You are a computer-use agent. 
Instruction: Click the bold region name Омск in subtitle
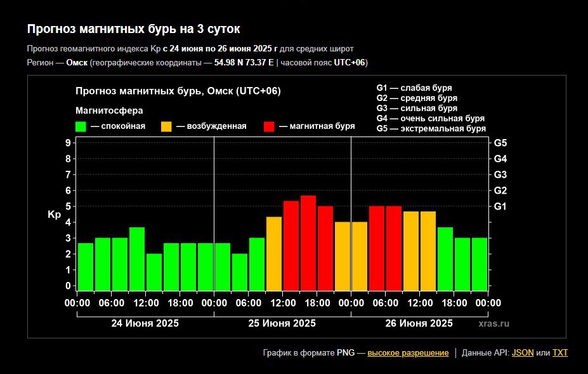point(77,62)
